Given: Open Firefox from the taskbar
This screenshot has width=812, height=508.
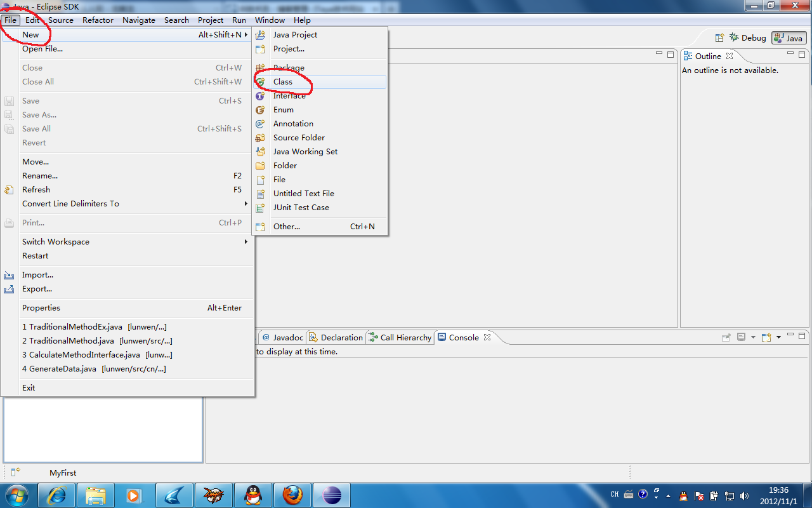Looking at the screenshot, I should [x=292, y=495].
